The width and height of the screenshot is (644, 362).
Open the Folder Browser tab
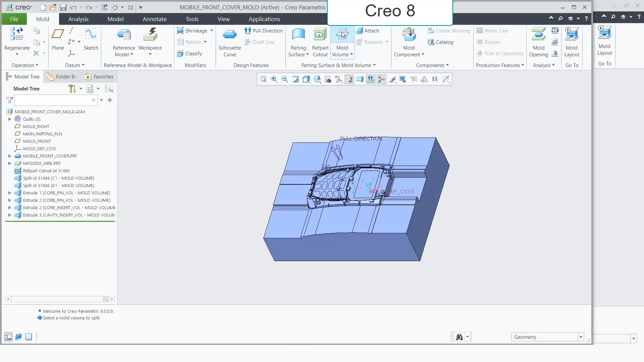[x=62, y=77]
